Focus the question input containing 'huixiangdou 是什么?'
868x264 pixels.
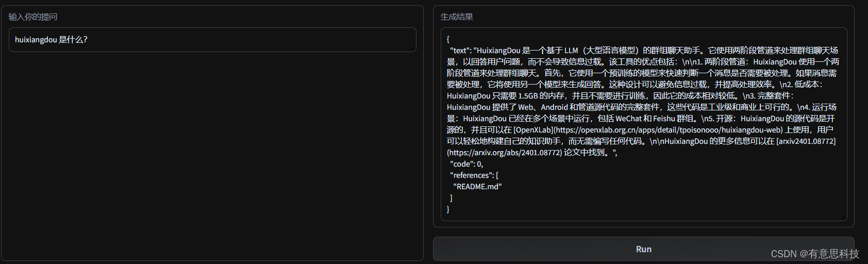pos(212,40)
